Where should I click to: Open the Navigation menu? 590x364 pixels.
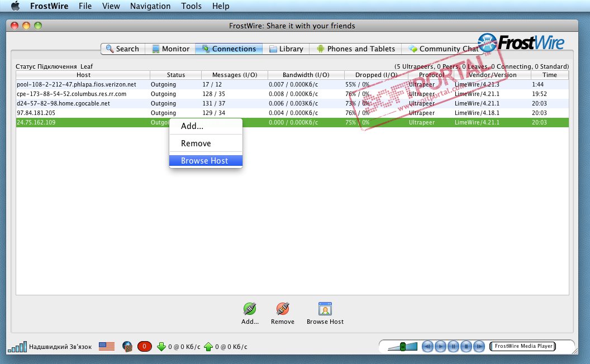[x=150, y=6]
